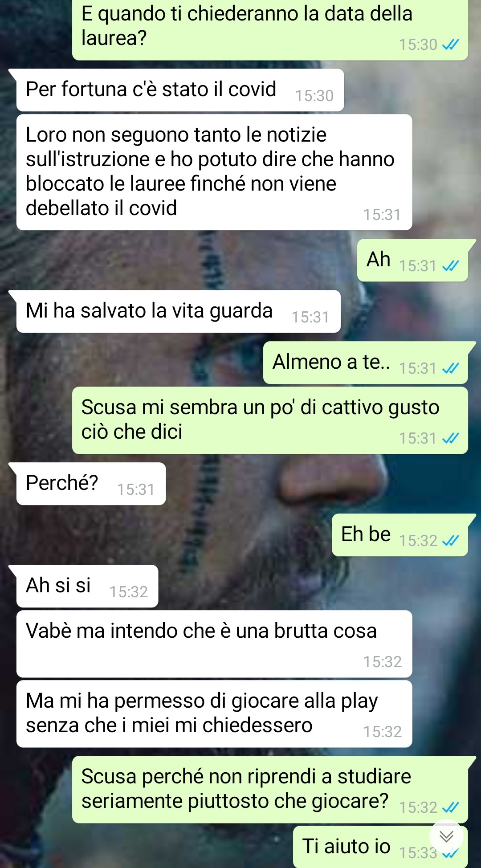This screenshot has height=868, width=481.
Task: Tap read ticks on 'riprendi a studiare' message
Action: [450, 807]
